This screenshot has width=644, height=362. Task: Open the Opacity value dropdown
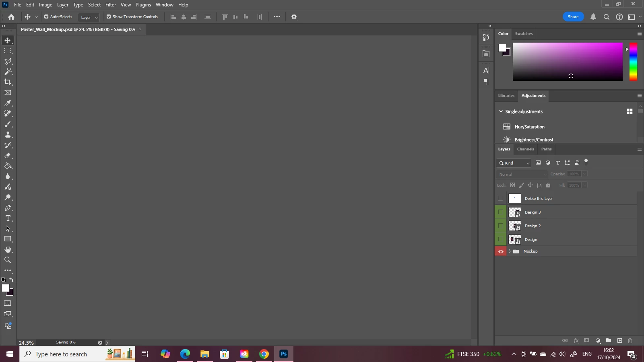coord(584,174)
